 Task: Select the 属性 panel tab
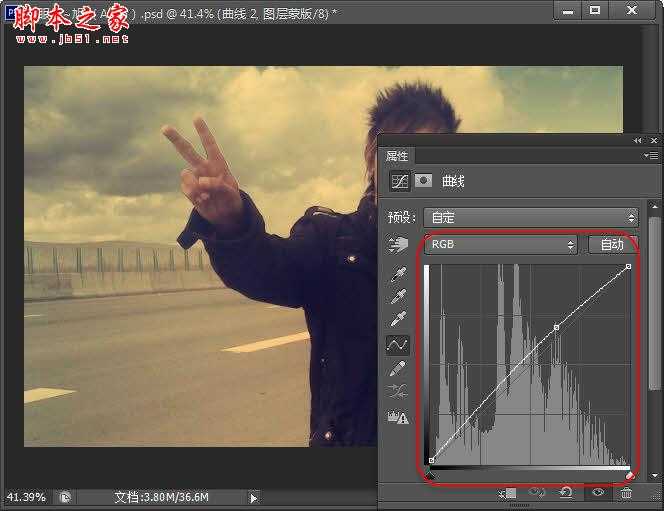click(x=397, y=156)
